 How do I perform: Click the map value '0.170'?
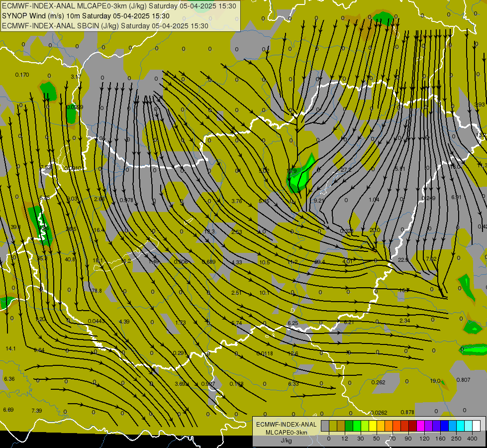pyautogui.click(x=22, y=75)
